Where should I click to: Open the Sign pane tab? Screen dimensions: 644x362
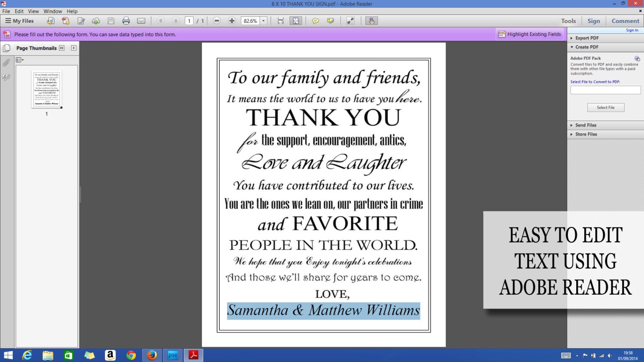pos(594,21)
